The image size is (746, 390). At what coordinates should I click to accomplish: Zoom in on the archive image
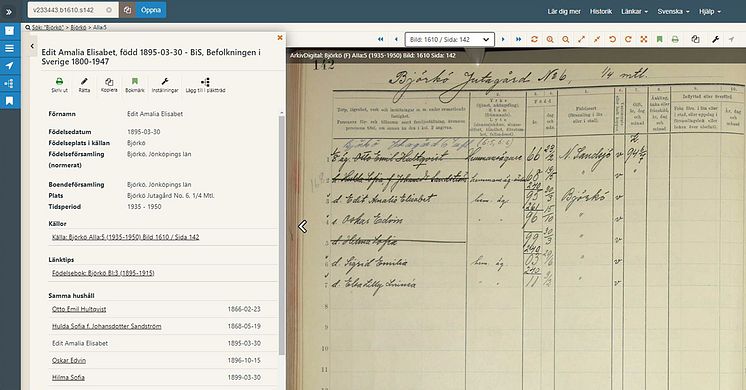(550, 39)
